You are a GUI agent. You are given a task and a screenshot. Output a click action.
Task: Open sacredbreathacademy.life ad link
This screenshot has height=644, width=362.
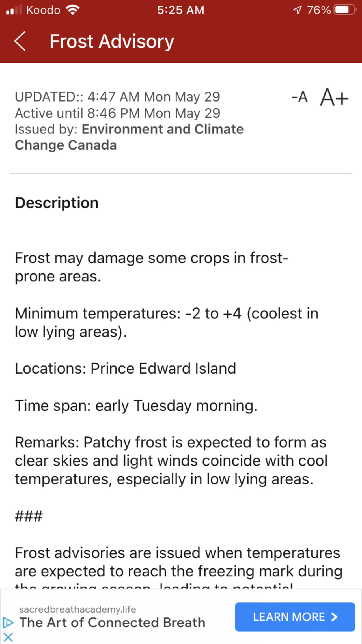pos(77,609)
